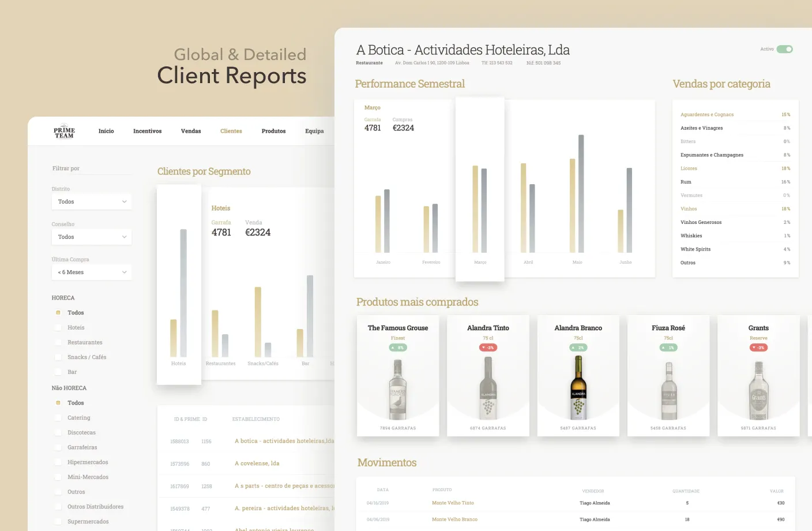
Task: Open the Última Compra dropdown
Action: pyautogui.click(x=92, y=272)
